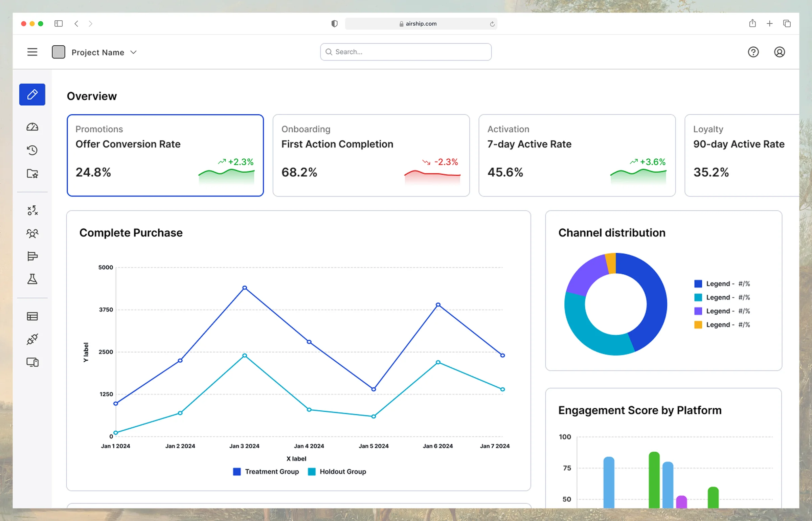Click the 68.2% value
Viewport: 812px width, 521px height.
tap(299, 172)
